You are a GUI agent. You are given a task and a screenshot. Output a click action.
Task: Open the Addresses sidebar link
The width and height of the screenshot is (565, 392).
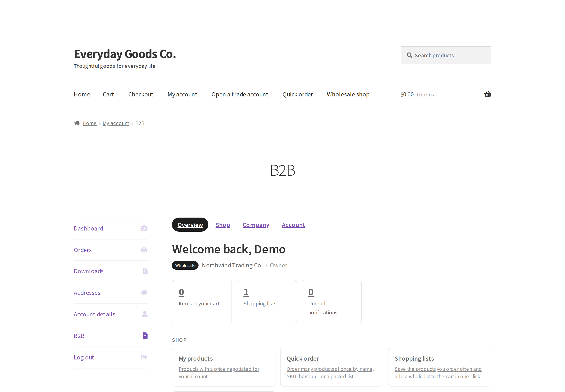point(87,292)
